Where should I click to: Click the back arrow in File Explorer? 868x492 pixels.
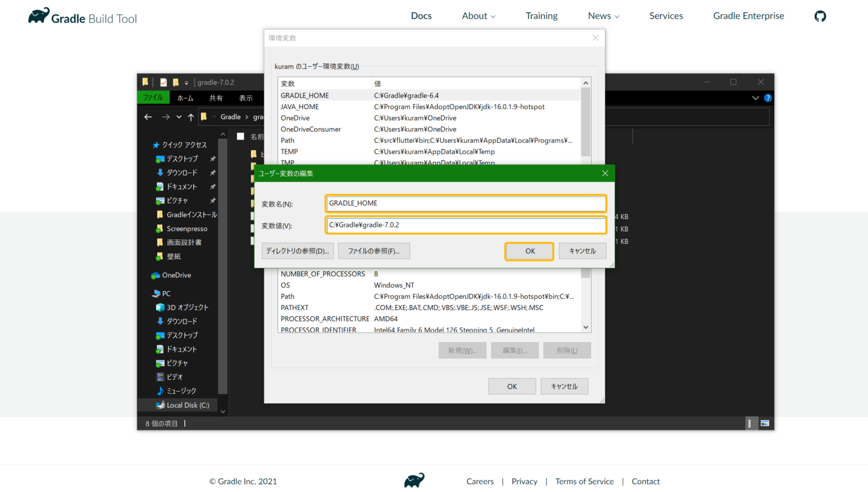click(148, 116)
